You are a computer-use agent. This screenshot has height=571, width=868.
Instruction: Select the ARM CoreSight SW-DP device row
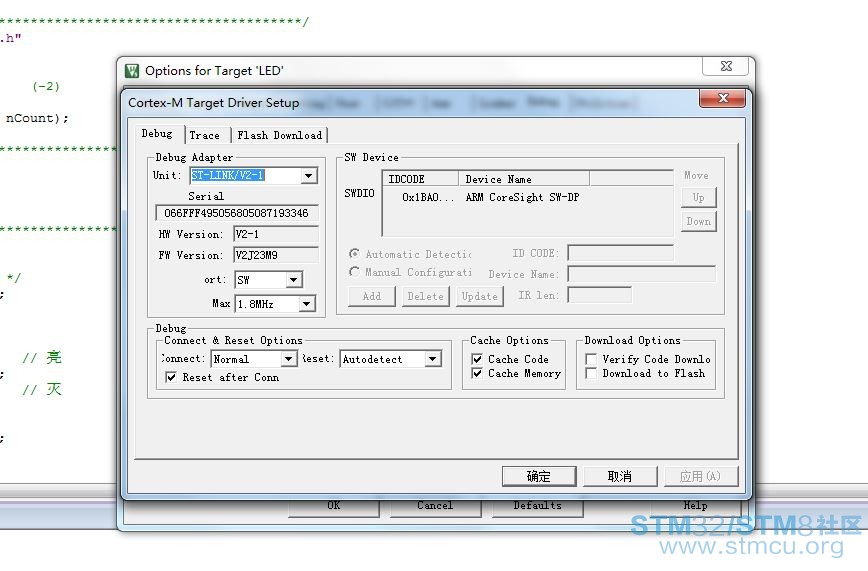tap(528, 197)
